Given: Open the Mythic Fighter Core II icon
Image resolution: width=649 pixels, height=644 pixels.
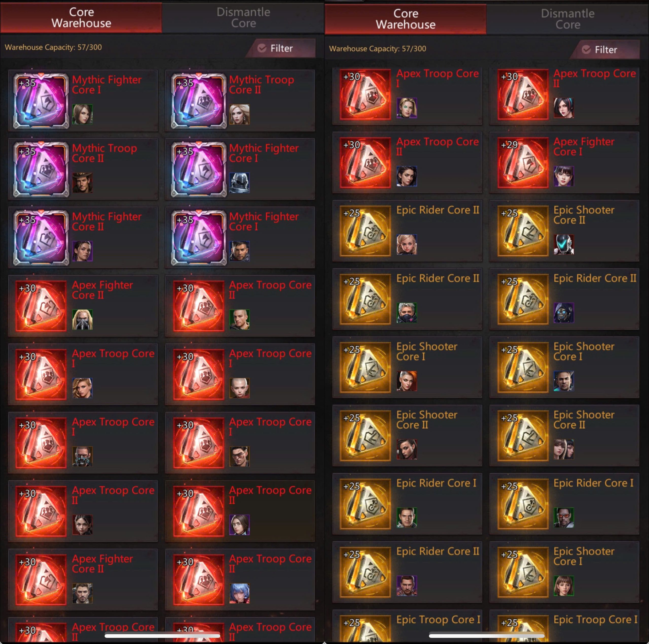Looking at the screenshot, I should point(41,237).
